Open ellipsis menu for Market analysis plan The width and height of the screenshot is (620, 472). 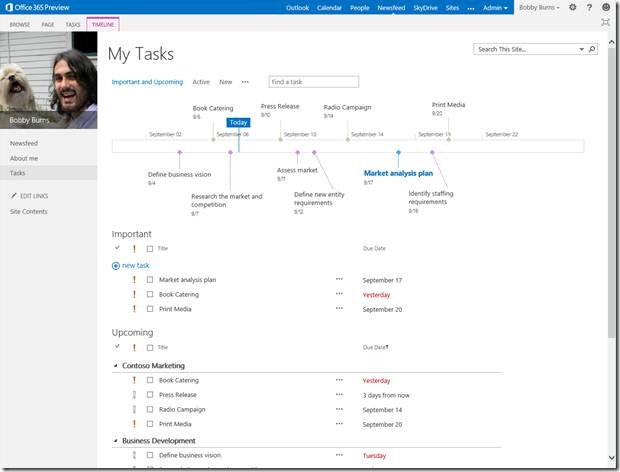click(x=339, y=280)
